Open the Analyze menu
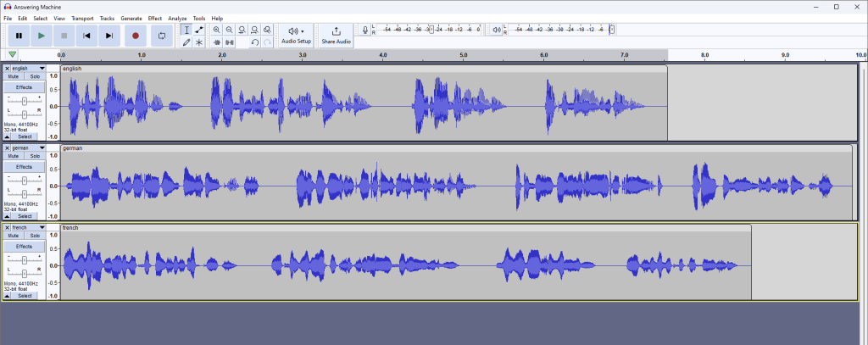Screen dimensions: 868x345 pyautogui.click(x=177, y=19)
